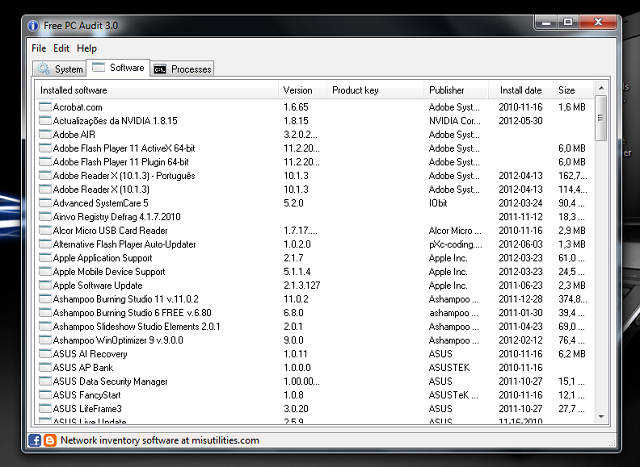640x467 pixels.
Task: Click the icon beside Alcor Micro USB Card Reader
Action: [x=45, y=230]
